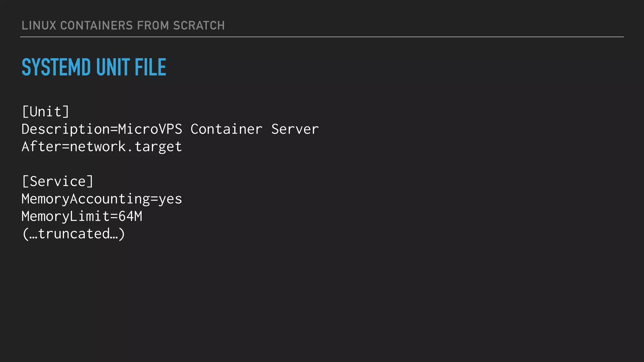Click the 'LINUX CONTAINERS FROM SCRATCH' header text
Image resolution: width=644 pixels, height=362 pixels.
click(x=123, y=25)
